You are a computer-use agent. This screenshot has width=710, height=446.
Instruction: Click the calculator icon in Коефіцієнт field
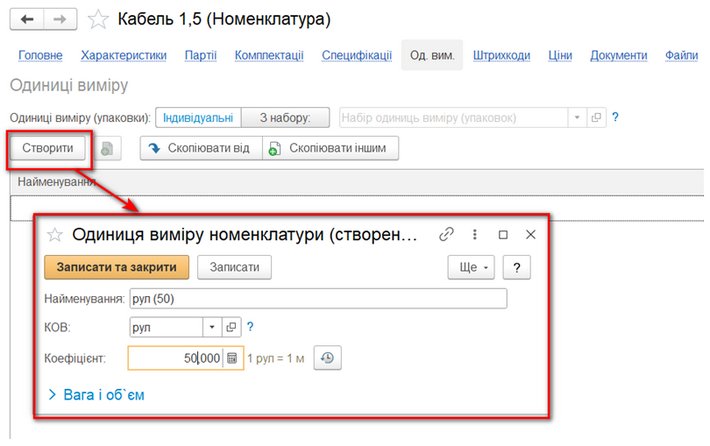[x=232, y=358]
